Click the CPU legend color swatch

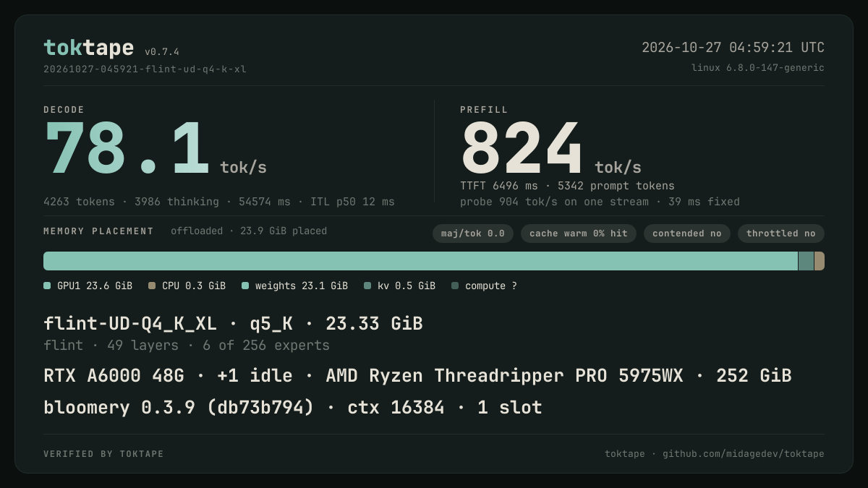(152, 286)
